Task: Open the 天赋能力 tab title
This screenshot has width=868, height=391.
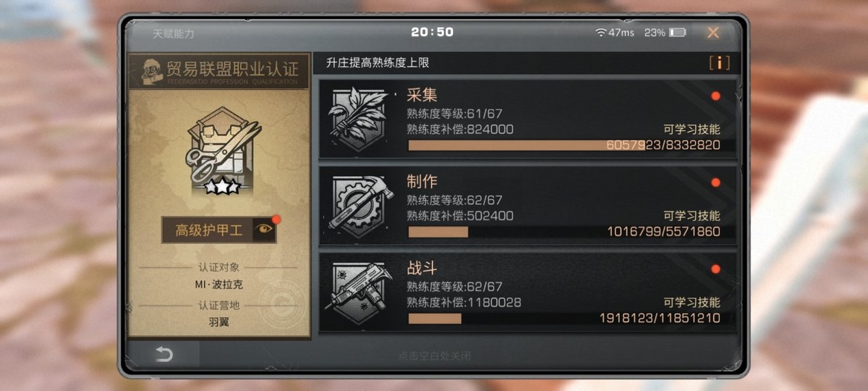Action: [x=174, y=33]
